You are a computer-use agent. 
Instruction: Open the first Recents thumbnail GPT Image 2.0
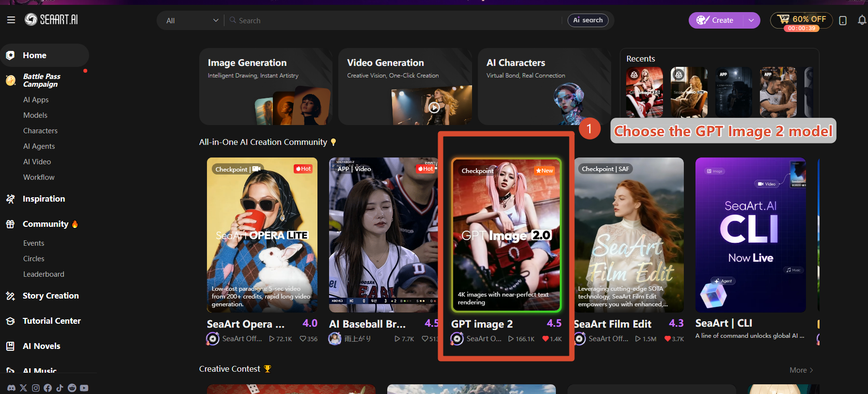pyautogui.click(x=645, y=92)
